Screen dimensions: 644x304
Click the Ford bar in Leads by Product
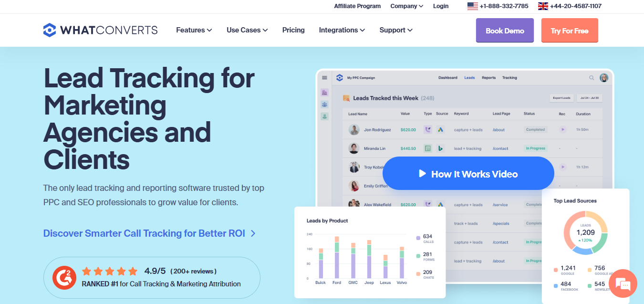click(x=337, y=257)
